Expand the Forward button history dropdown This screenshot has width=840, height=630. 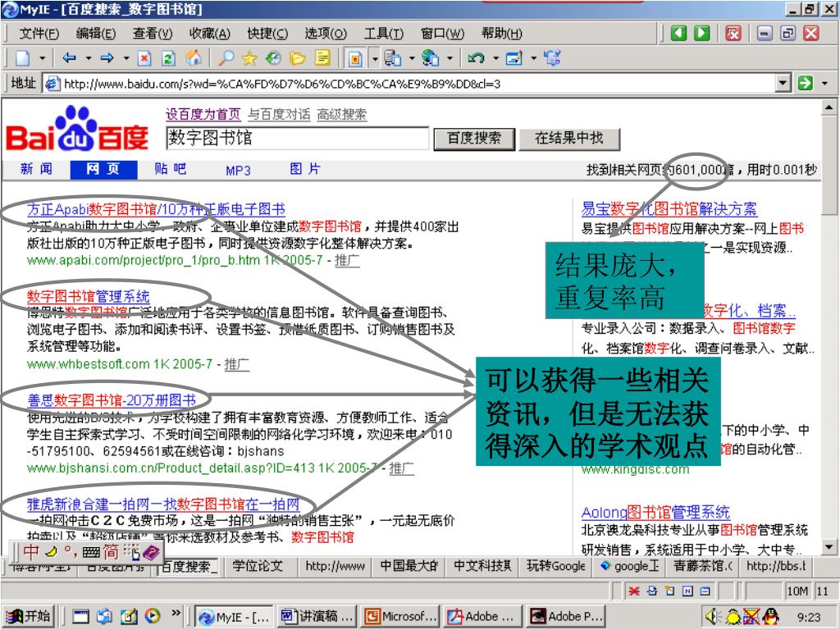[126, 58]
